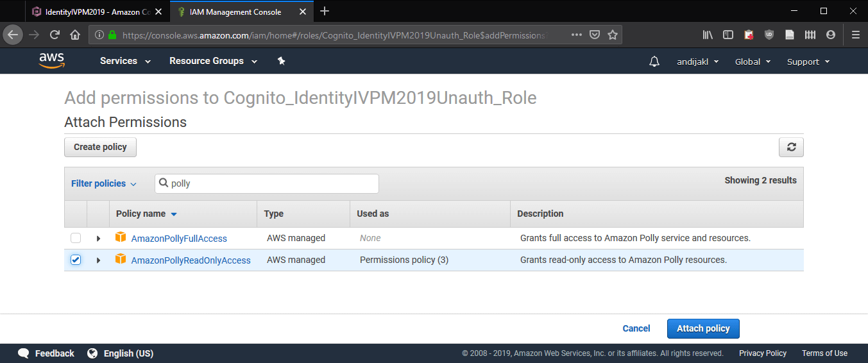Viewport: 868px width, 363px height.
Task: Open the Resource Groups dropdown
Action: (x=213, y=61)
